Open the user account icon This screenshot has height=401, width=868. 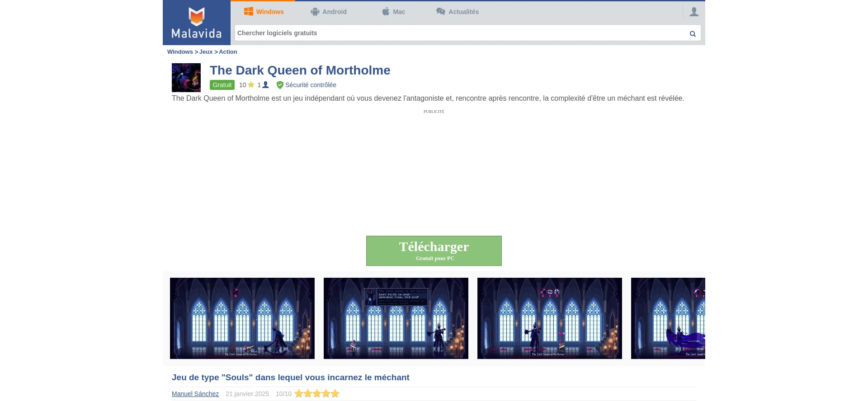[694, 12]
